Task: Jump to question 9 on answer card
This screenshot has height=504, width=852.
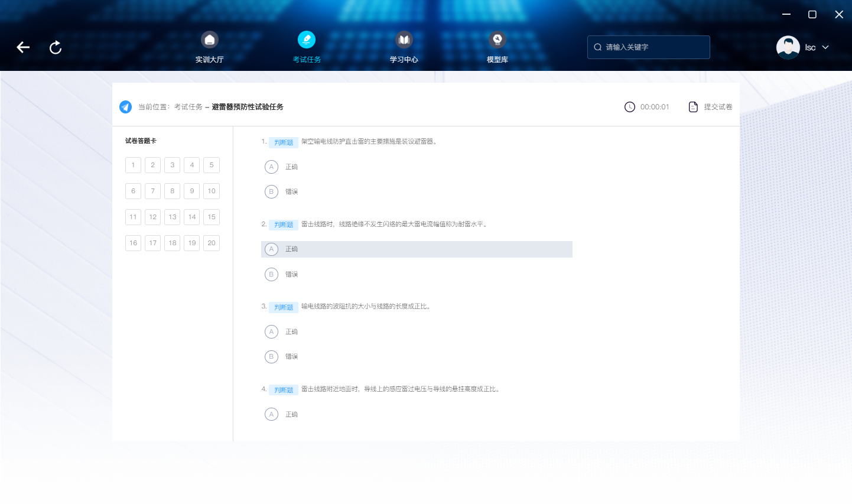Action: [x=191, y=191]
